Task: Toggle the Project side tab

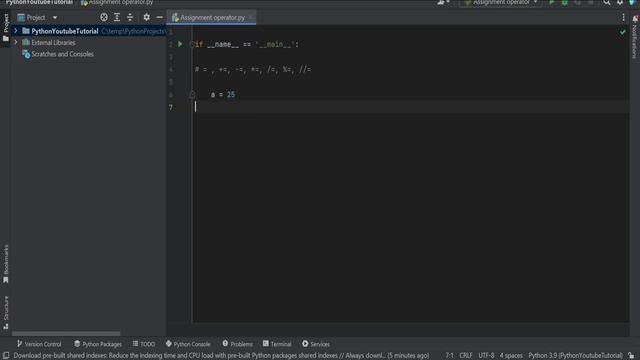Action: tap(6, 28)
